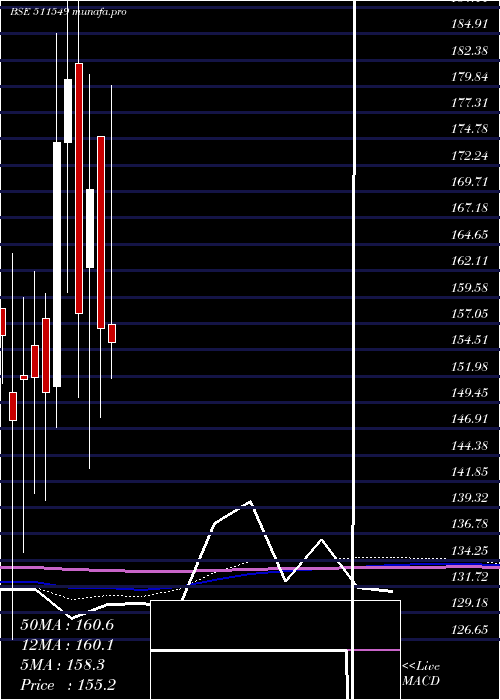Select the tallest white candlestick body
The image size is (500, 700).
(57, 264)
